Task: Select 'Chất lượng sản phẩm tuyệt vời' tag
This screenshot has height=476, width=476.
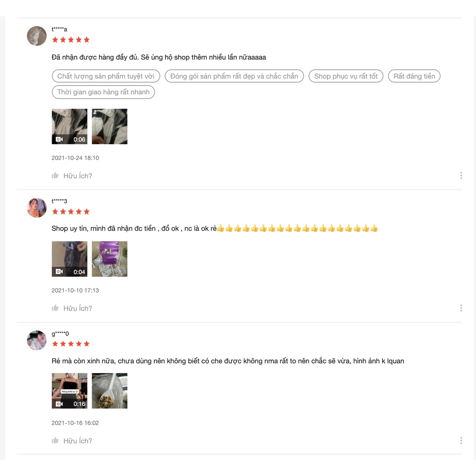Action: click(x=106, y=76)
